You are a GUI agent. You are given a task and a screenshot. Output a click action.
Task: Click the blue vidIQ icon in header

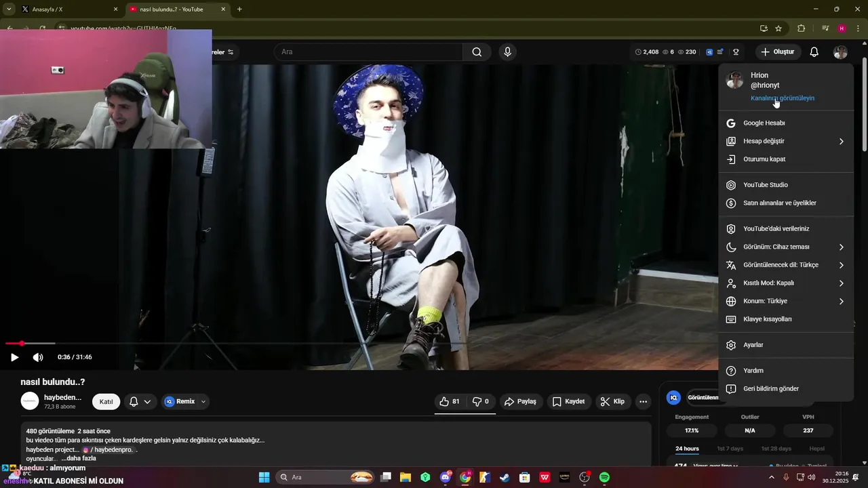(x=709, y=52)
